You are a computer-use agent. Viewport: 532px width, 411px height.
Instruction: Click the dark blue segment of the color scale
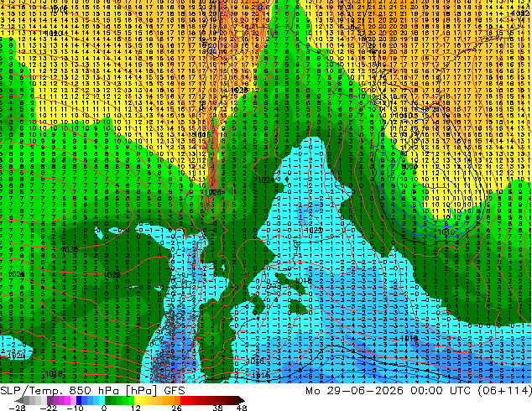pos(79,400)
